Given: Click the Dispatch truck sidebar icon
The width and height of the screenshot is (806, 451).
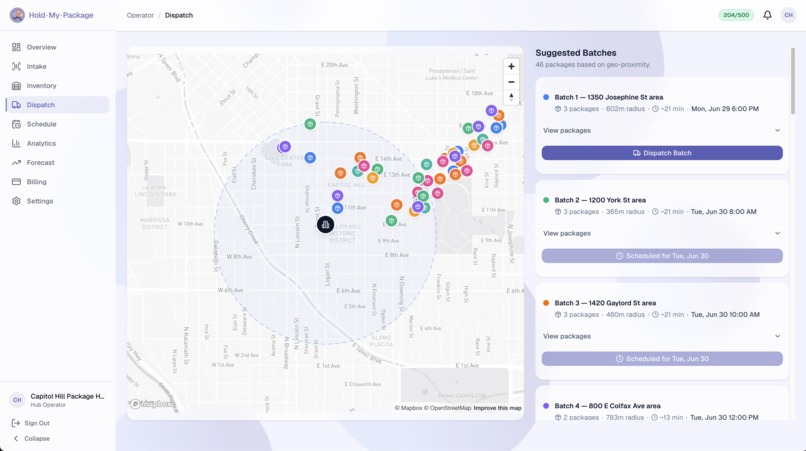Looking at the screenshot, I should click(16, 105).
